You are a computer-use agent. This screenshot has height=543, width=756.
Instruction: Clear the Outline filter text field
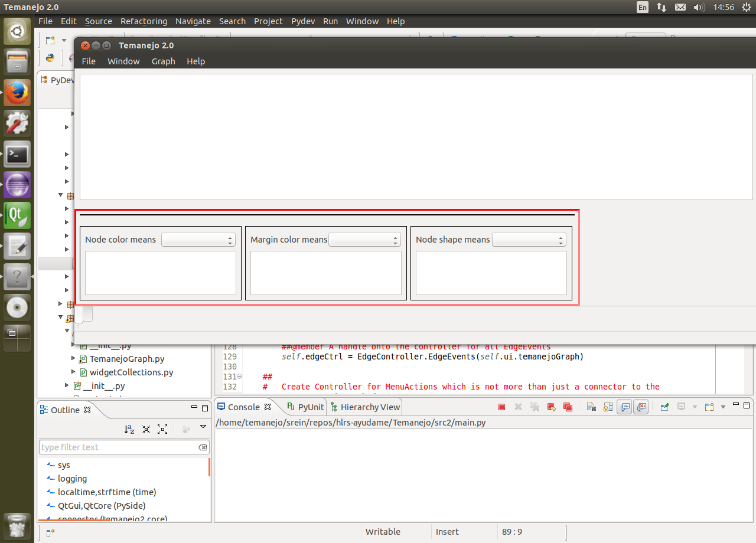[x=203, y=447]
